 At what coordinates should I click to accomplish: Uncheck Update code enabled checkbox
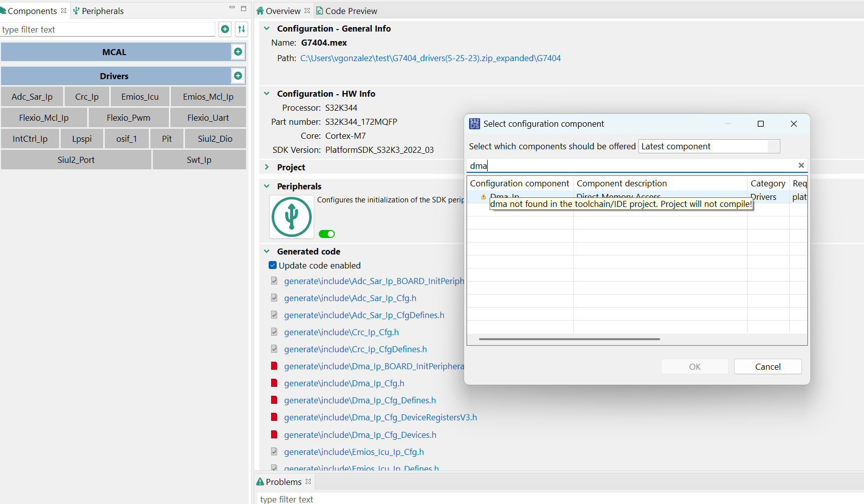click(x=273, y=265)
